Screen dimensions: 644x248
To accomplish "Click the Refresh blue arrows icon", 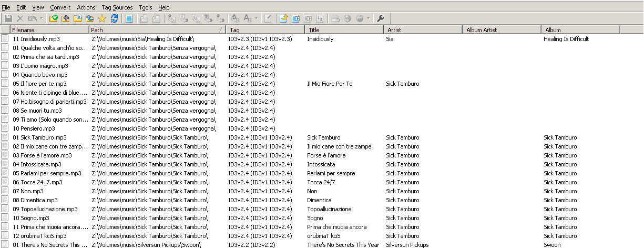I will click(x=114, y=18).
